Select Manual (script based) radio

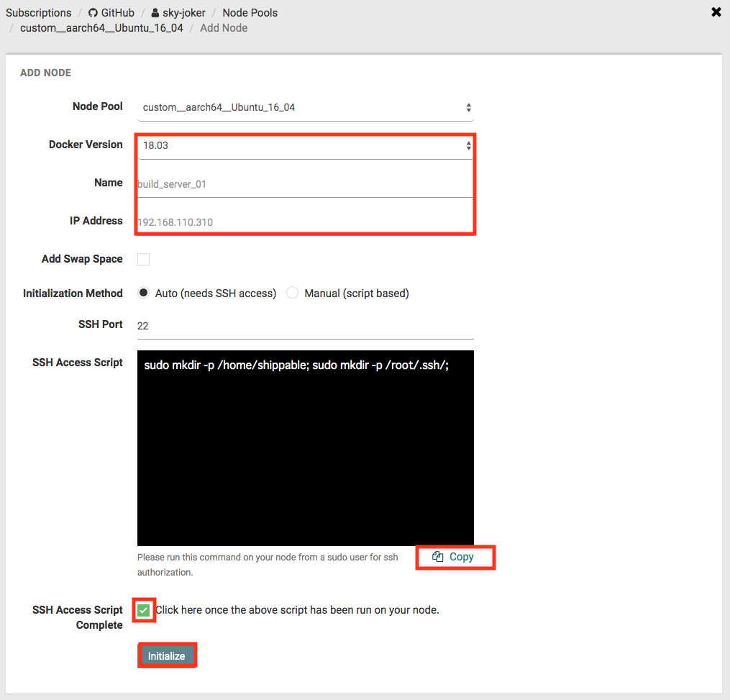(293, 293)
